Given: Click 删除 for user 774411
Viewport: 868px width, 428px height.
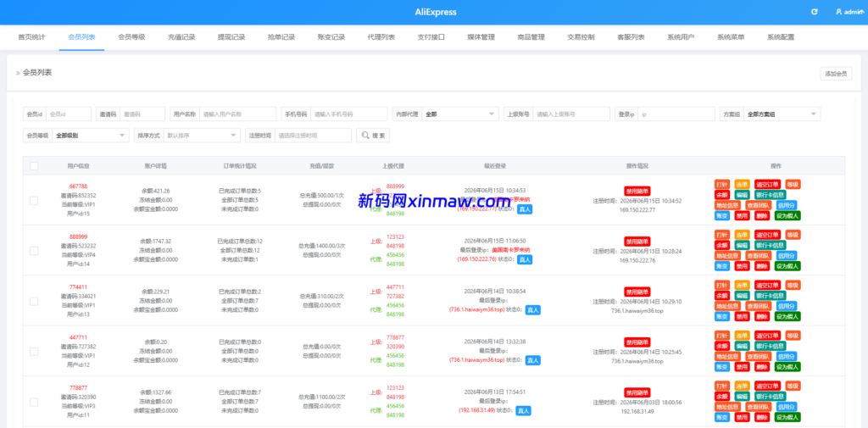Looking at the screenshot, I should [x=762, y=316].
